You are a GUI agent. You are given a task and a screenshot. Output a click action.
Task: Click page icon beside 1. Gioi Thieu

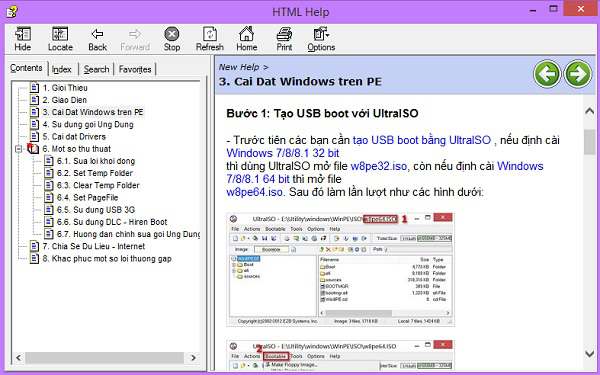click(x=34, y=88)
